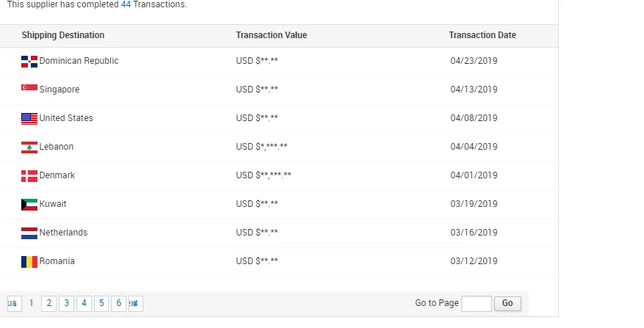This screenshot has height=328, width=644.
Task: Go to page 2 of transactions
Action: point(48,303)
